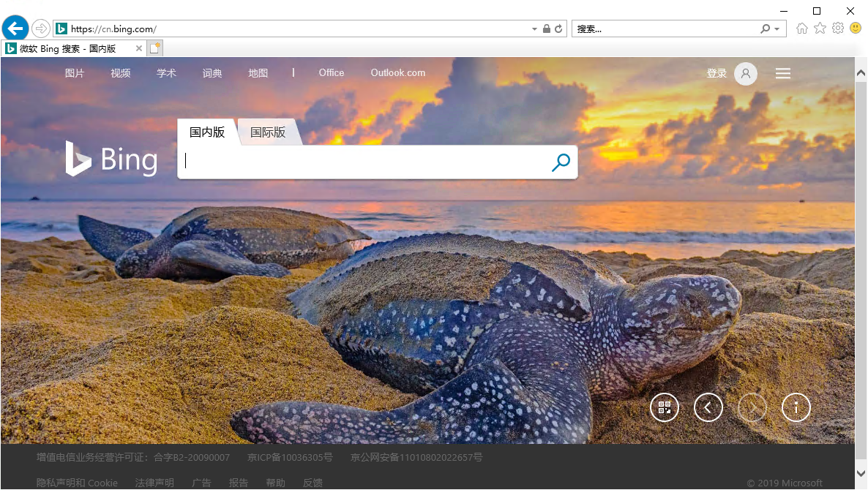The width and height of the screenshot is (868, 490).
Task: Open 词典 in the top navigation
Action: pyautogui.click(x=212, y=73)
